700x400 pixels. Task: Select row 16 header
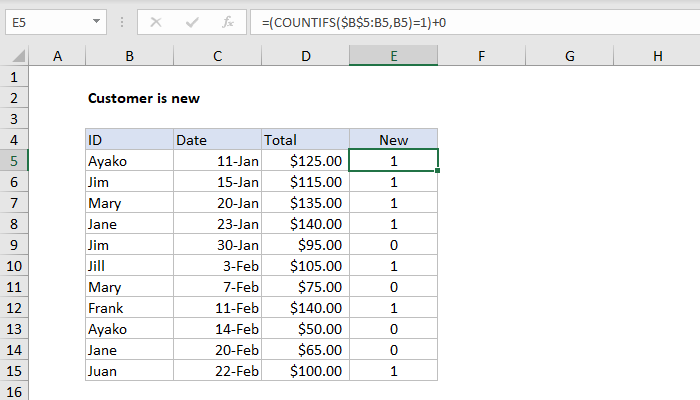click(15, 391)
